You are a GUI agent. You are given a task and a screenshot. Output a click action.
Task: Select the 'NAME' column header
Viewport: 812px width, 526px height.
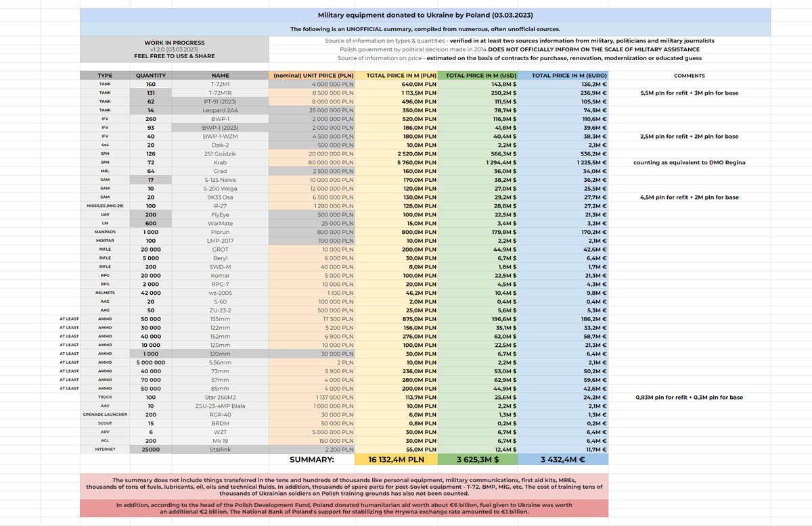(x=220, y=76)
